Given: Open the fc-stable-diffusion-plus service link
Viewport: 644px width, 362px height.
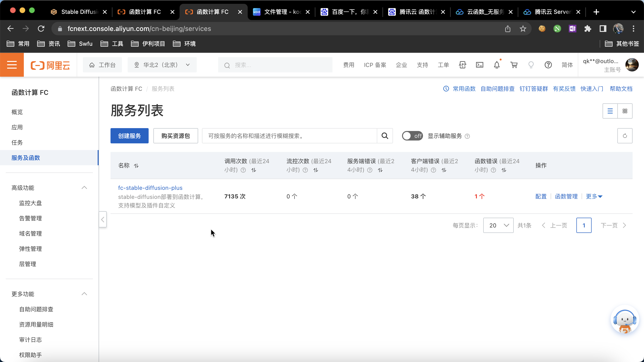Looking at the screenshot, I should [150, 187].
